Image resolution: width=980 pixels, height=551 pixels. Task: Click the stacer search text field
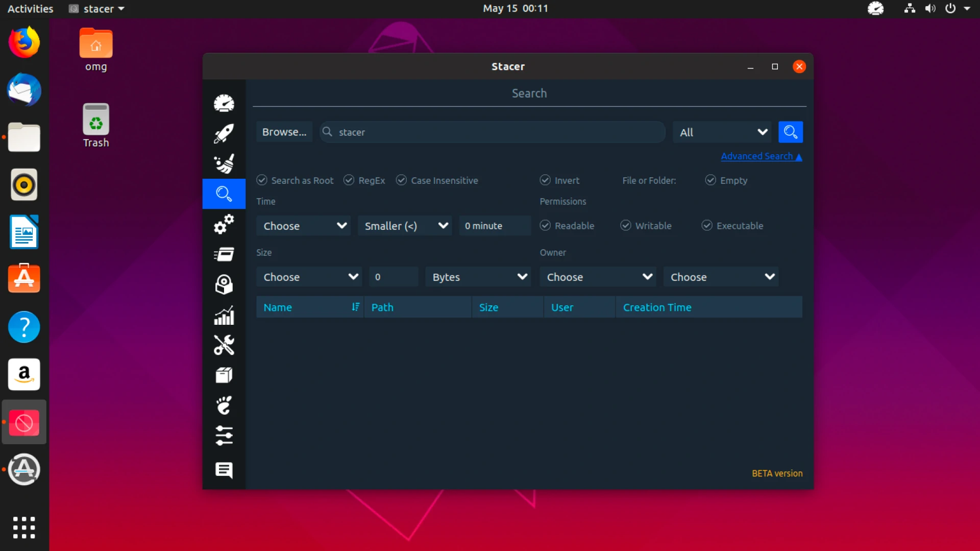493,132
